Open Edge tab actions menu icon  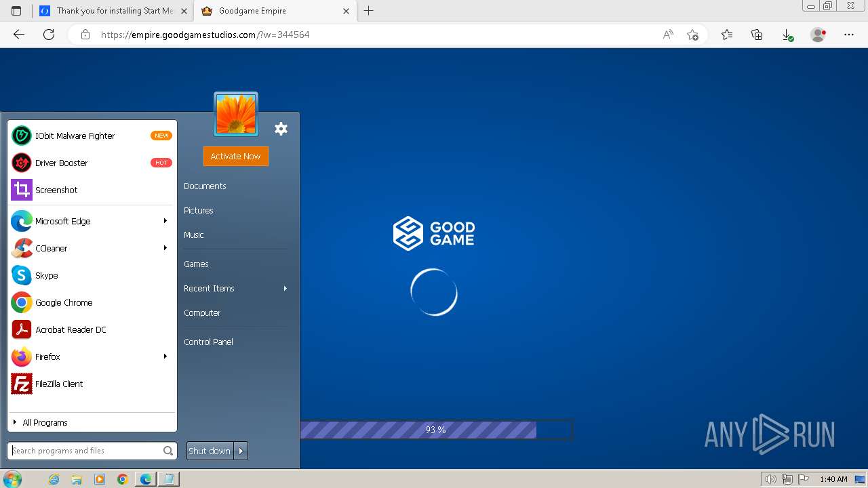[16, 11]
